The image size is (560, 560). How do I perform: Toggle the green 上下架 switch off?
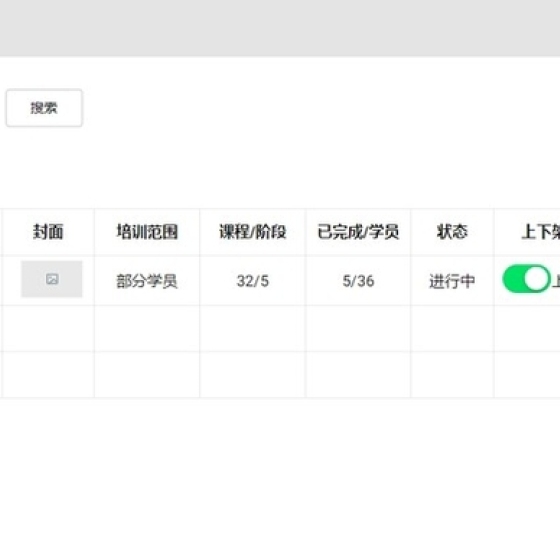pyautogui.click(x=526, y=279)
